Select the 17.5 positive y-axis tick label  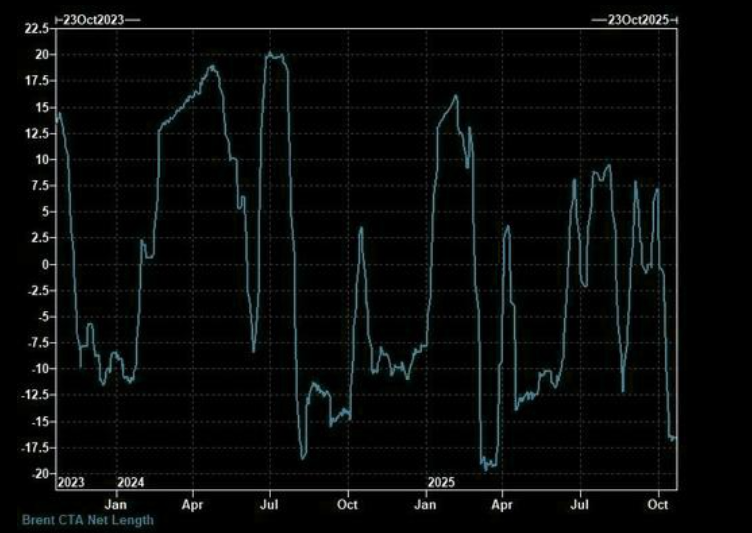point(35,107)
